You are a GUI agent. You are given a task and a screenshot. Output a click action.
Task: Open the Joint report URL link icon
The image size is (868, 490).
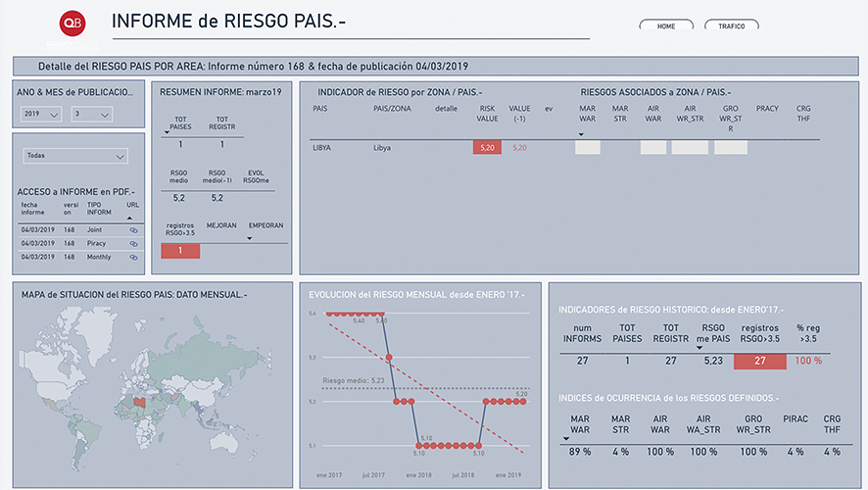pos(133,230)
